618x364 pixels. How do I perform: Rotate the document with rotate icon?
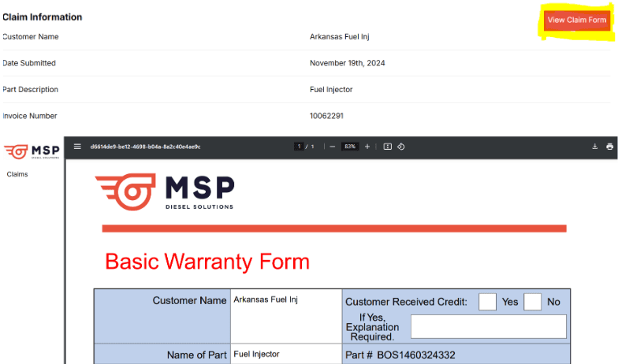point(400,147)
